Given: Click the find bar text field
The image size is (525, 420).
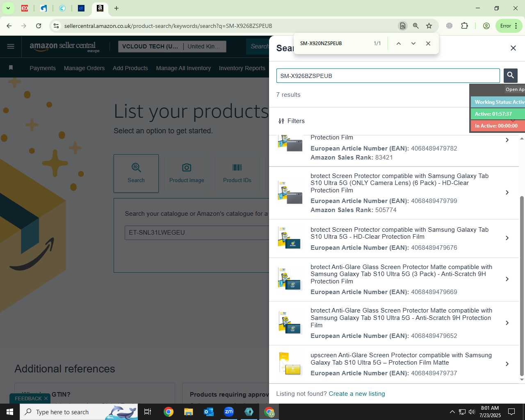Looking at the screenshot, I should pos(334,43).
